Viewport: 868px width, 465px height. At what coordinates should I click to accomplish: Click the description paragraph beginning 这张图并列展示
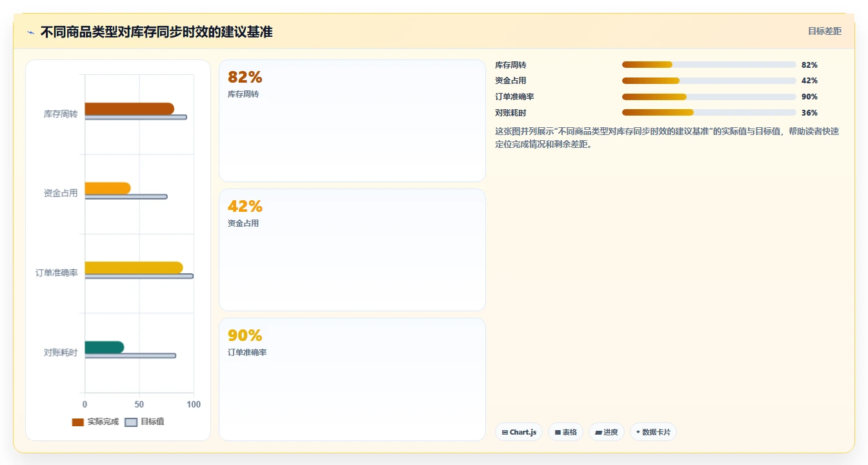tap(667, 138)
